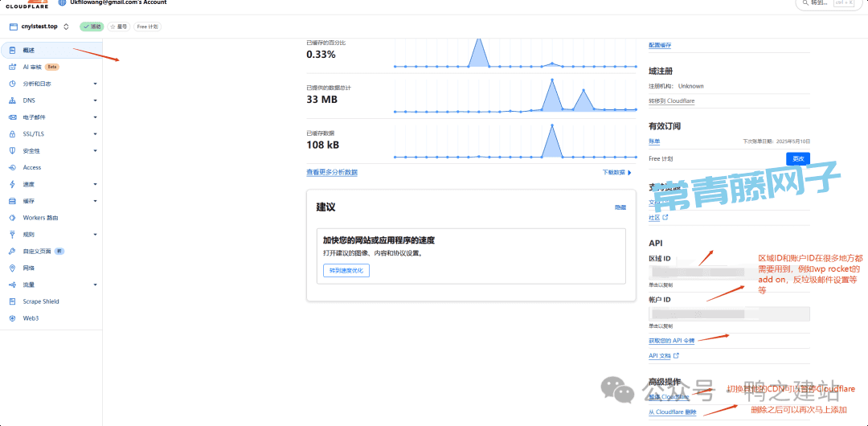Click the Workers routes icon
This screenshot has height=426, width=868.
(12, 218)
